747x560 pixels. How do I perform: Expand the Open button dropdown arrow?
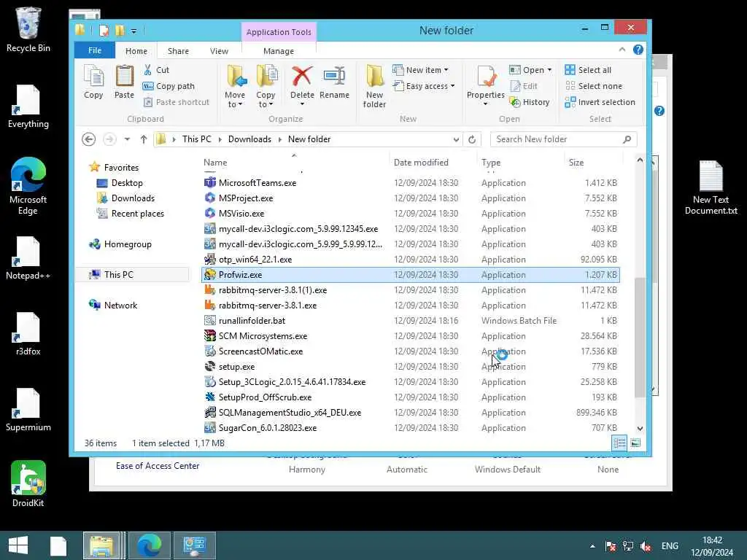coord(550,70)
